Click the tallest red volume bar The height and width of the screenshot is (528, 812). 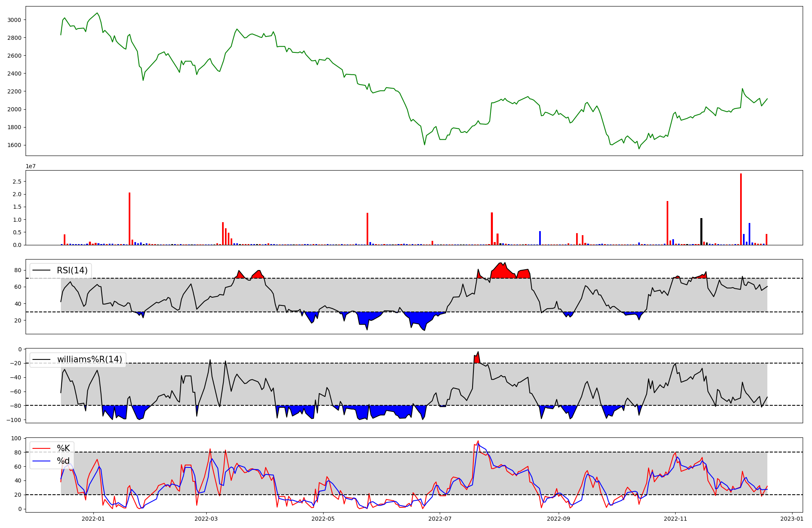tap(741, 209)
